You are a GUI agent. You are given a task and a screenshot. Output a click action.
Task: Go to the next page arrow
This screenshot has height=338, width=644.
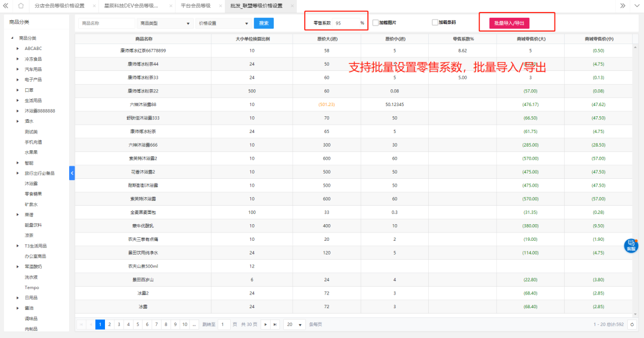265,324
